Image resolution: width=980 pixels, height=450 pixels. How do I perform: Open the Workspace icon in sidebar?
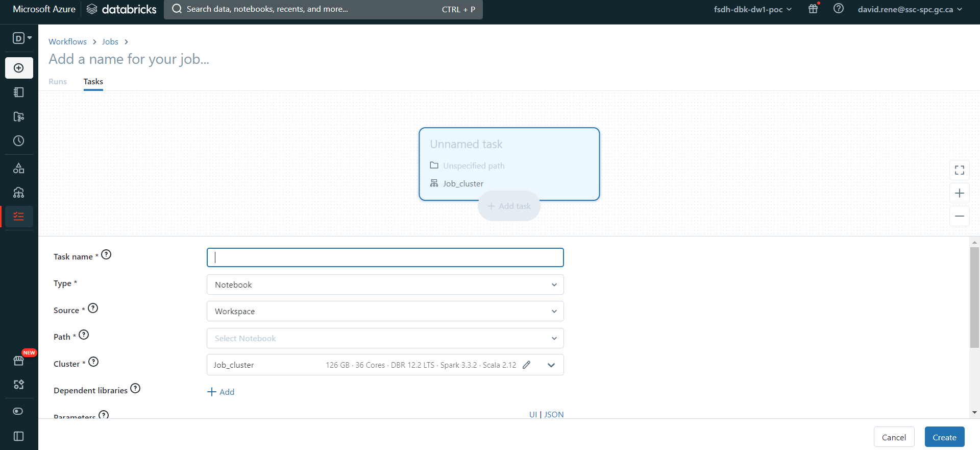point(19,92)
